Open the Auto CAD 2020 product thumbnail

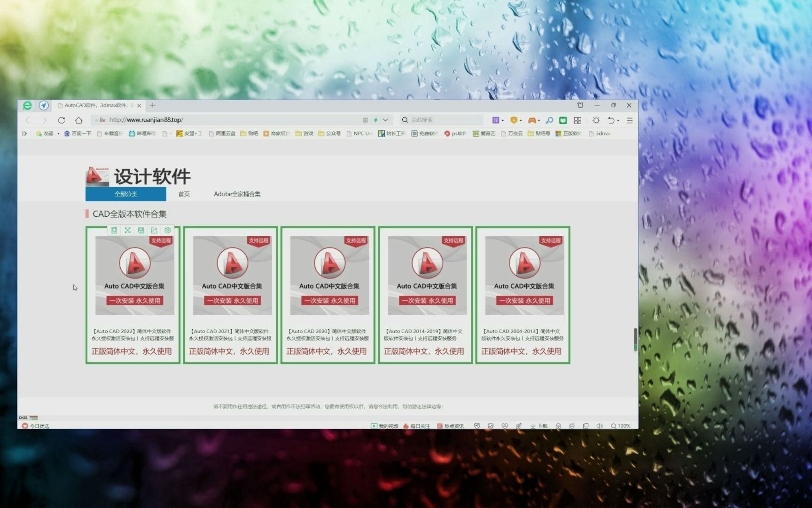click(329, 276)
